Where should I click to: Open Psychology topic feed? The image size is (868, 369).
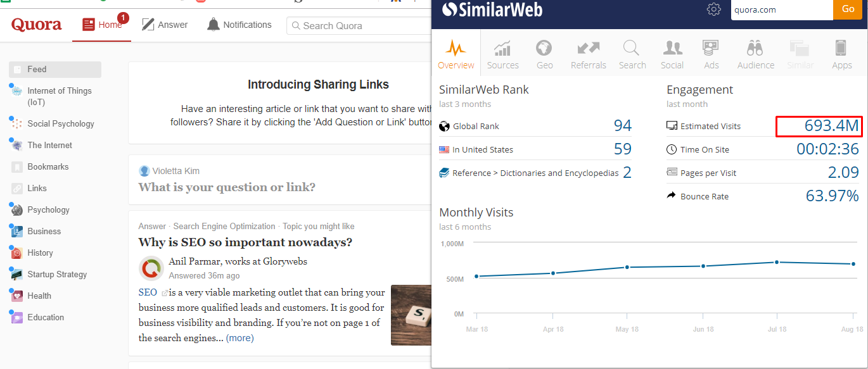tap(49, 210)
